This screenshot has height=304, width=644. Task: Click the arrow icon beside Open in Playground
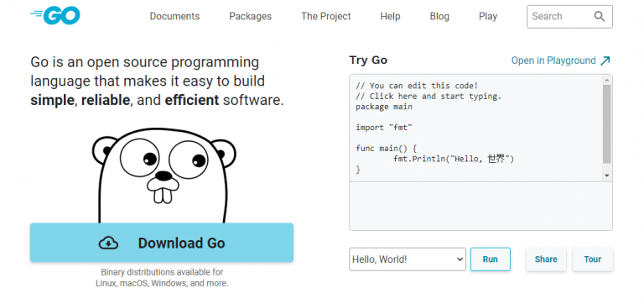[x=605, y=60]
